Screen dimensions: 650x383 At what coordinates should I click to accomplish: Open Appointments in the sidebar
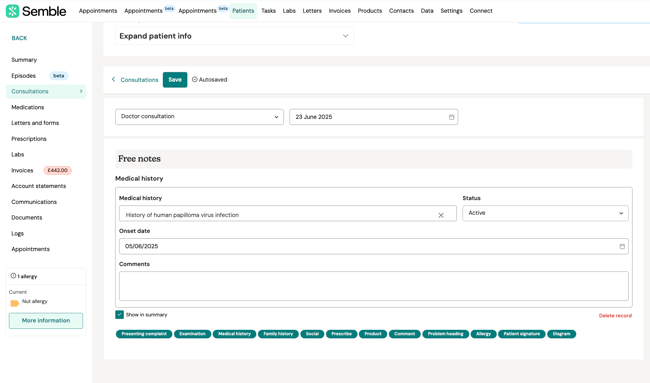coord(31,249)
